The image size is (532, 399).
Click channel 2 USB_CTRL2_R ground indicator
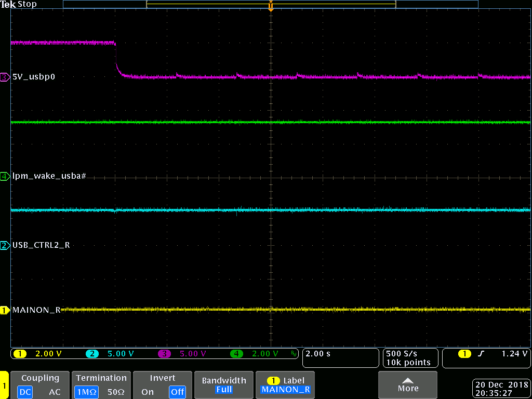coord(5,246)
